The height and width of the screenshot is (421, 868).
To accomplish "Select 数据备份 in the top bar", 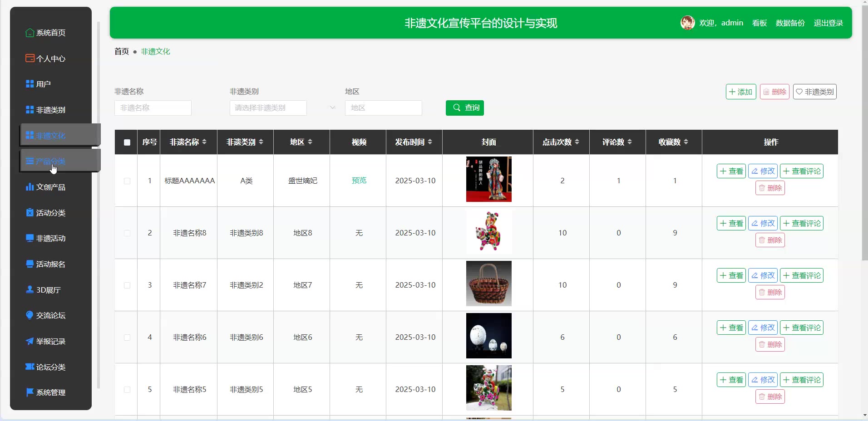I will (790, 23).
